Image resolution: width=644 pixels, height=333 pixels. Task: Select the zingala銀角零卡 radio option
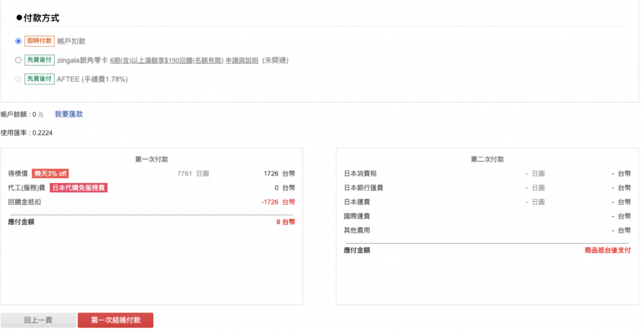click(18, 60)
